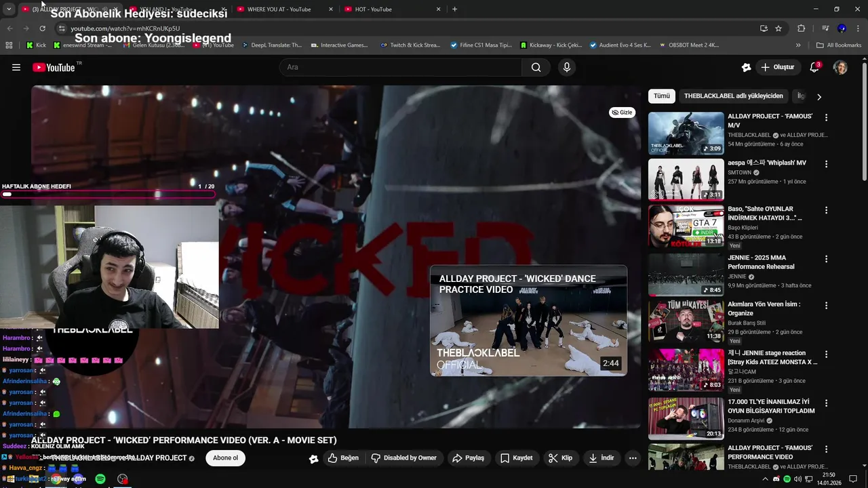The height and width of the screenshot is (488, 868).
Task: Open the 'WICKED' dance practice end-screen card
Action: point(528,321)
